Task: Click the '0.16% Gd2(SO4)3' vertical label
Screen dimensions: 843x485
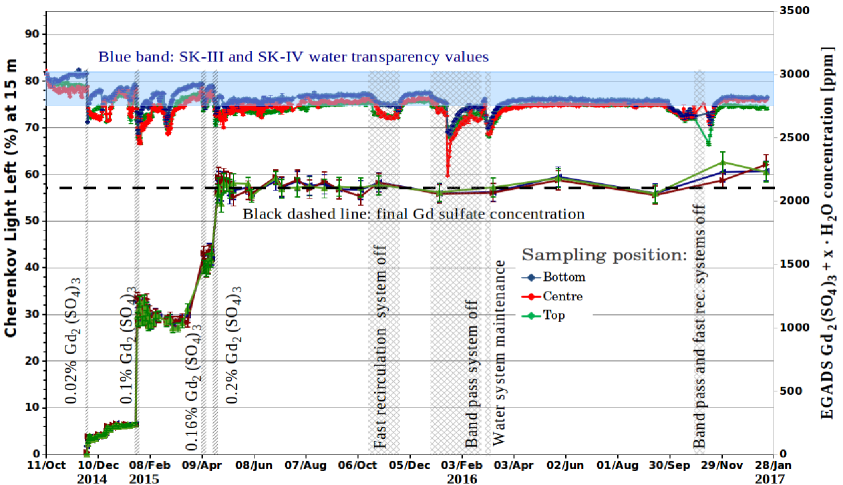Action: tap(193, 387)
